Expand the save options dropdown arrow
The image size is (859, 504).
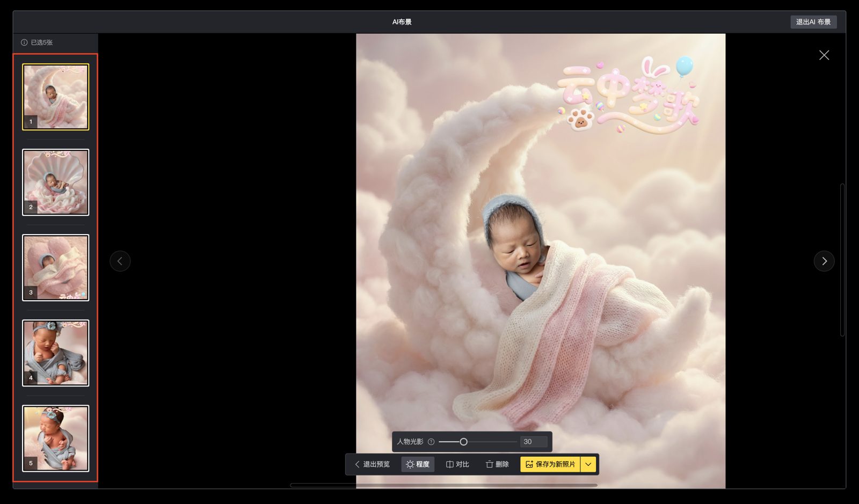(x=588, y=464)
